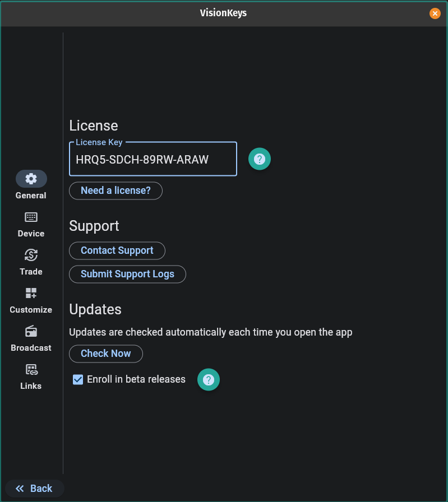Show help for beta releases option
Screen dimensions: 448x502
coord(208,380)
